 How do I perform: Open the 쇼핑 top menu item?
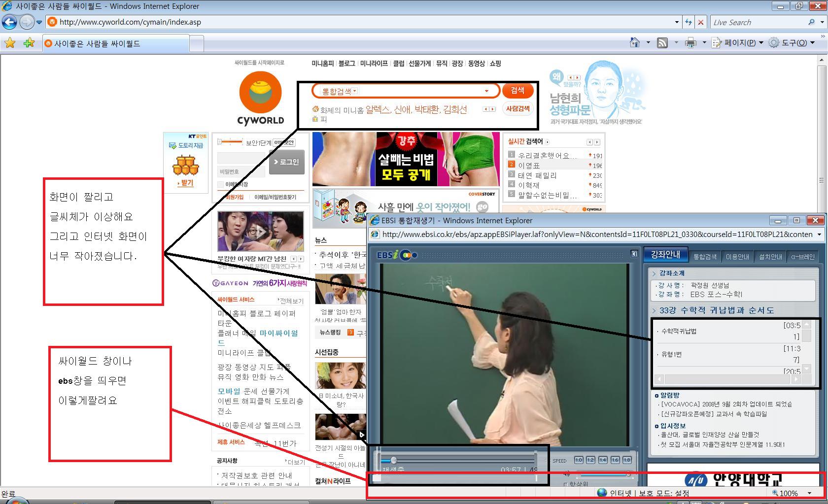[x=495, y=64]
